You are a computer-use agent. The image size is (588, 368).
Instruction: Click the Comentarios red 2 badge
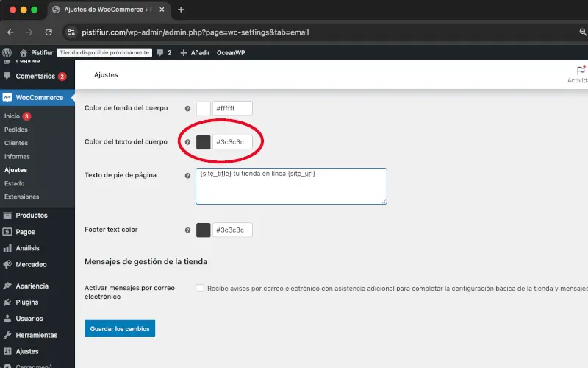(x=62, y=77)
